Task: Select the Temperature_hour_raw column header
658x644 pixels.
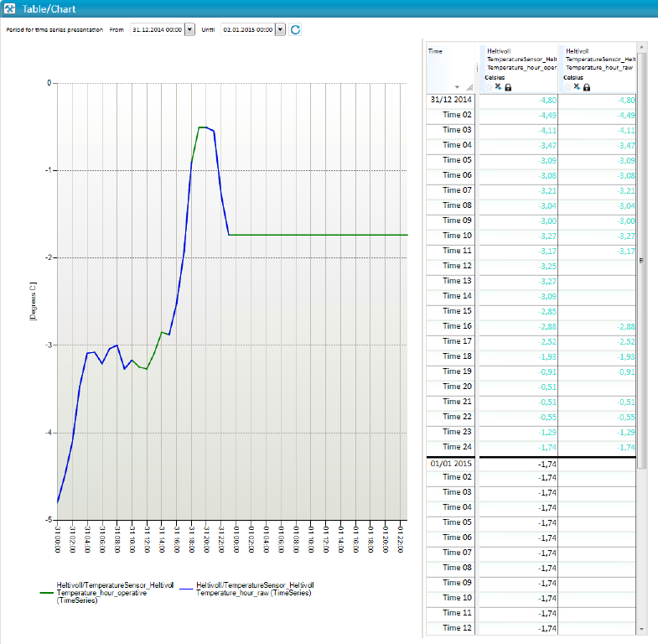Action: click(x=598, y=63)
